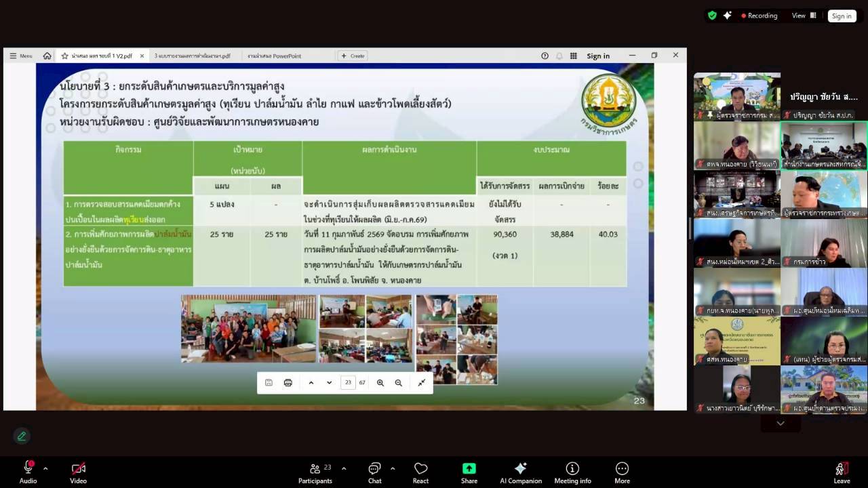Screen dimensions: 868x488
Task: Open the Participants dropdown arrow
Action: 343,467
